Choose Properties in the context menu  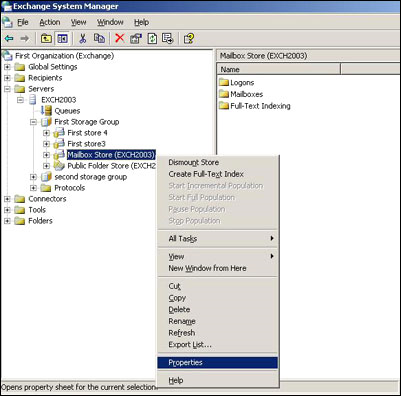[x=217, y=363]
